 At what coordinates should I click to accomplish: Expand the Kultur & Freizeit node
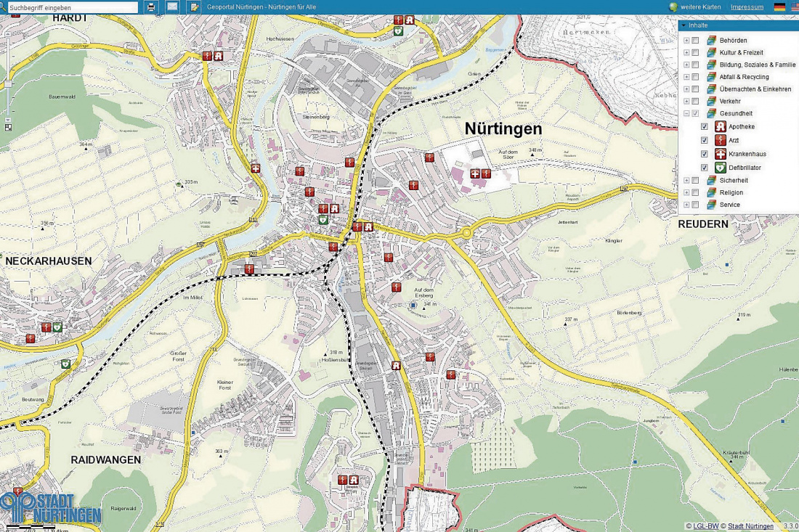686,52
